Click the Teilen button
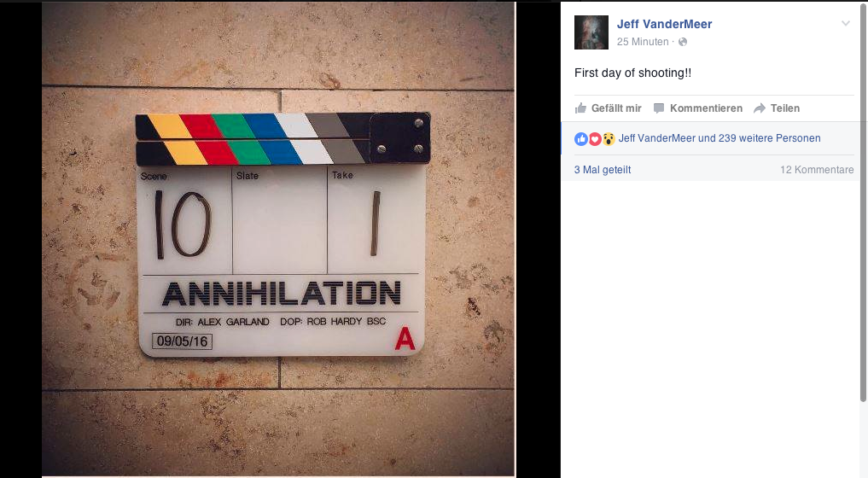Image resolution: width=868 pixels, height=478 pixels. click(x=777, y=108)
